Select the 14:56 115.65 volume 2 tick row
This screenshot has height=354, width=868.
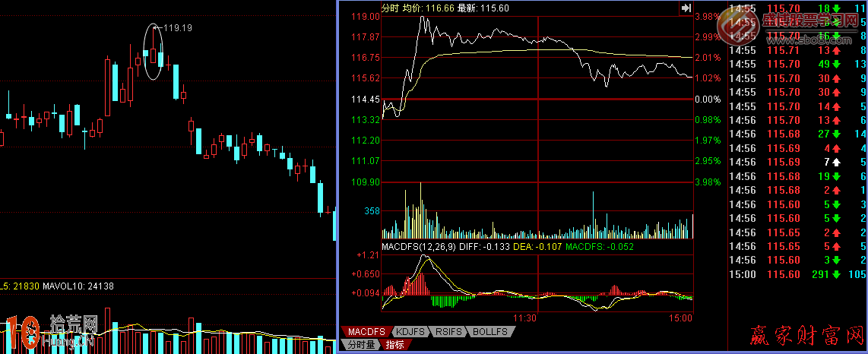(x=798, y=232)
